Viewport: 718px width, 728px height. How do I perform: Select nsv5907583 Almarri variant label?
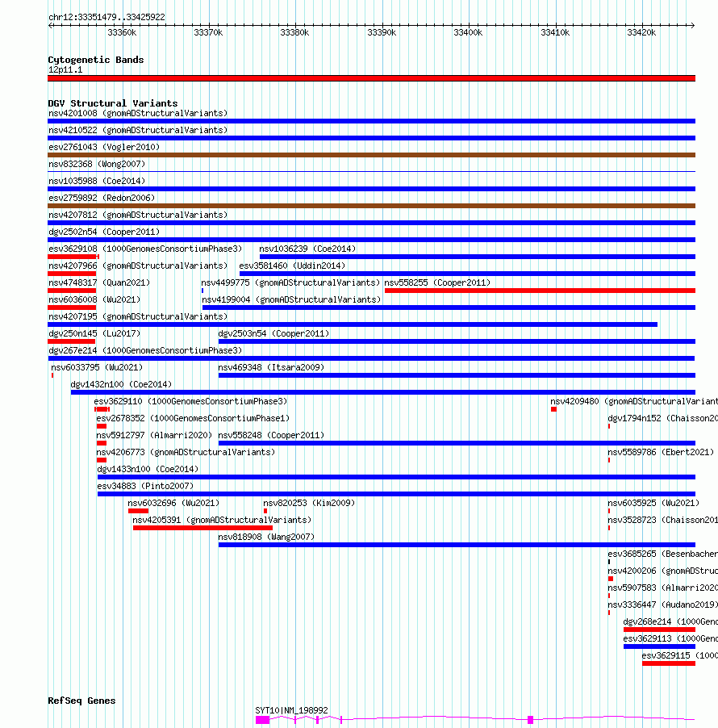(x=663, y=588)
